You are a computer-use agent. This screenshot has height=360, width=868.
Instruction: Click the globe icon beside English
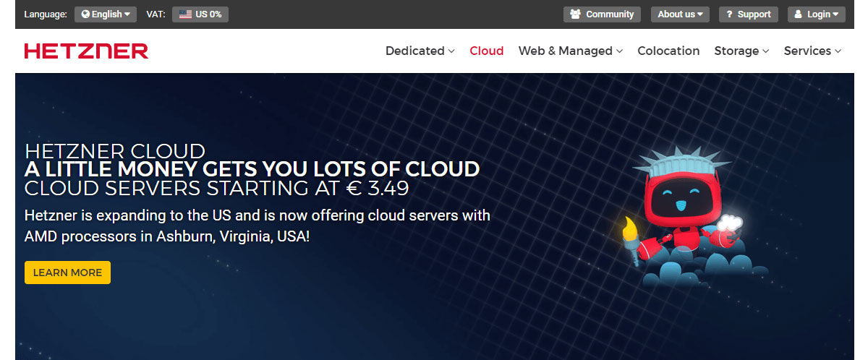pos(85,14)
